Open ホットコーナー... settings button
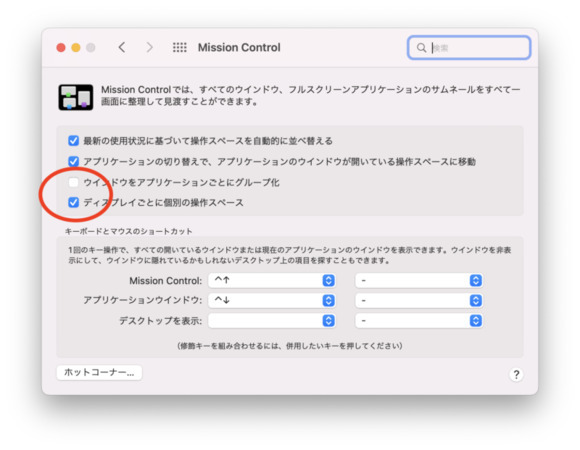 [x=99, y=372]
